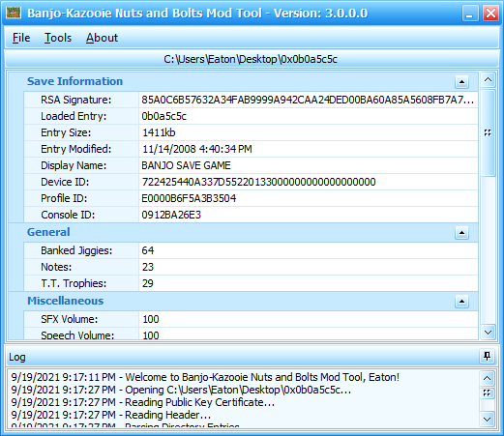Click the Banked Jiggies label

click(x=76, y=250)
